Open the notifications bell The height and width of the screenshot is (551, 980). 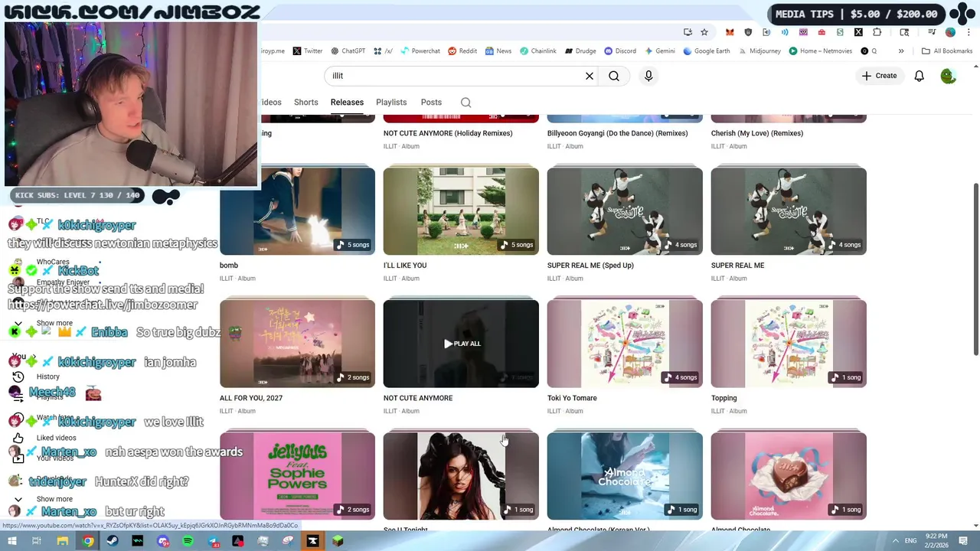pyautogui.click(x=919, y=76)
